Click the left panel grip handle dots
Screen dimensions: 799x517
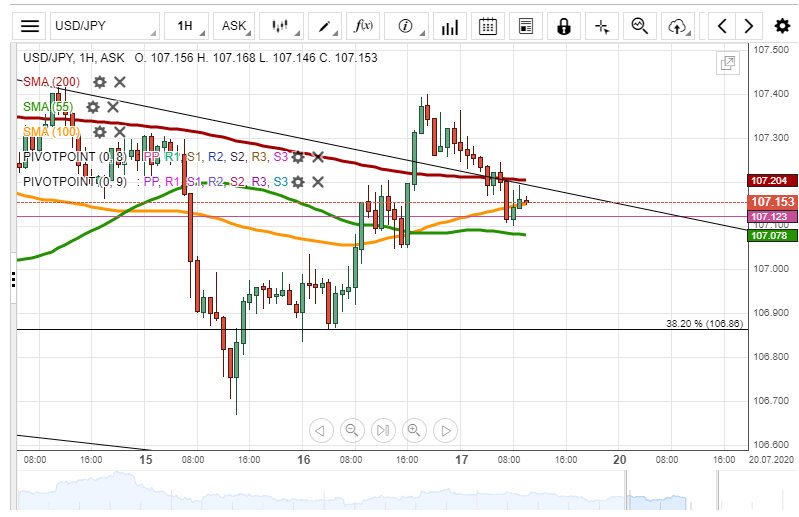(13, 279)
